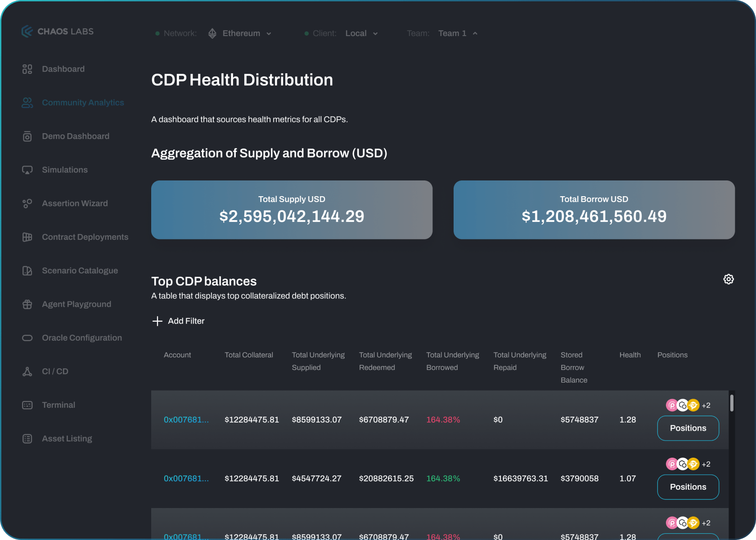This screenshot has width=756, height=540.
Task: Open Asset Listing menu item
Action: click(67, 439)
